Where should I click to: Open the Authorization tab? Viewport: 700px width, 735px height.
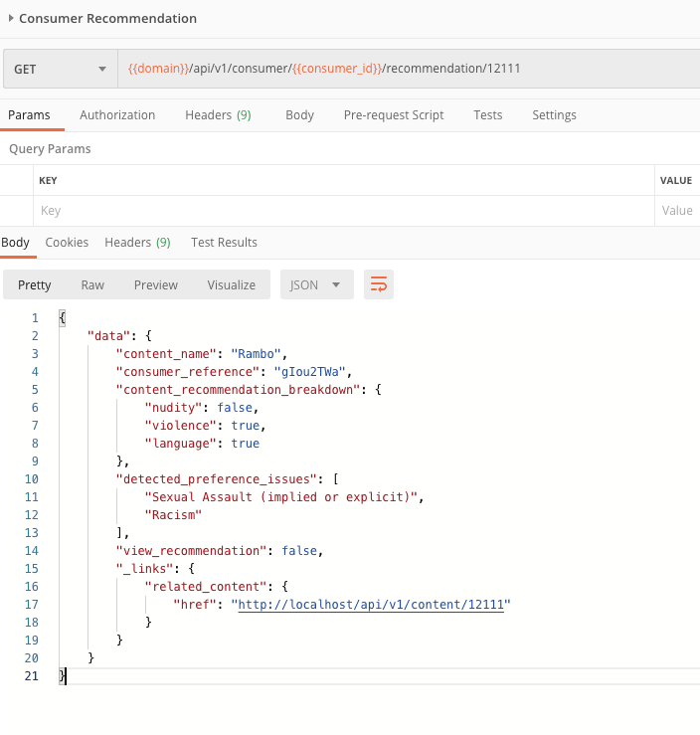[x=117, y=115]
